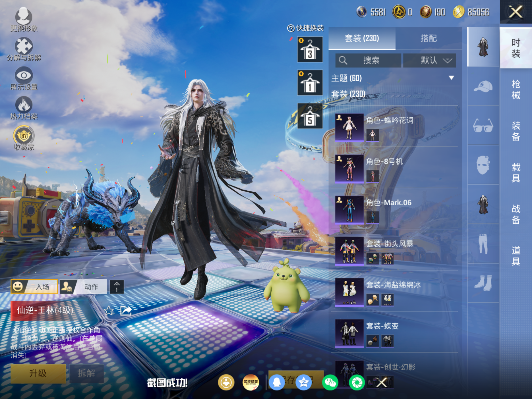Select outfit 角色-8号机 thumbnail
The image size is (532, 399).
coord(349,169)
